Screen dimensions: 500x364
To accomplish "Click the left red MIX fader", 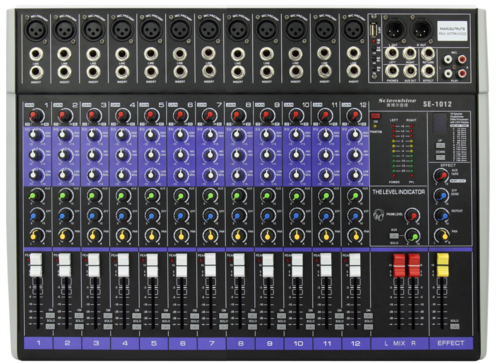I will (x=399, y=266).
